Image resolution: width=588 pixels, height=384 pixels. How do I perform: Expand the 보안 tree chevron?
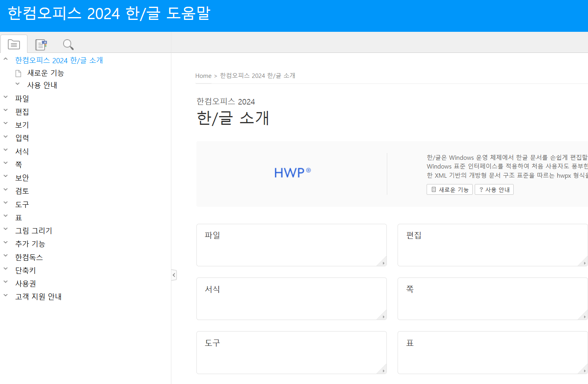click(x=6, y=176)
